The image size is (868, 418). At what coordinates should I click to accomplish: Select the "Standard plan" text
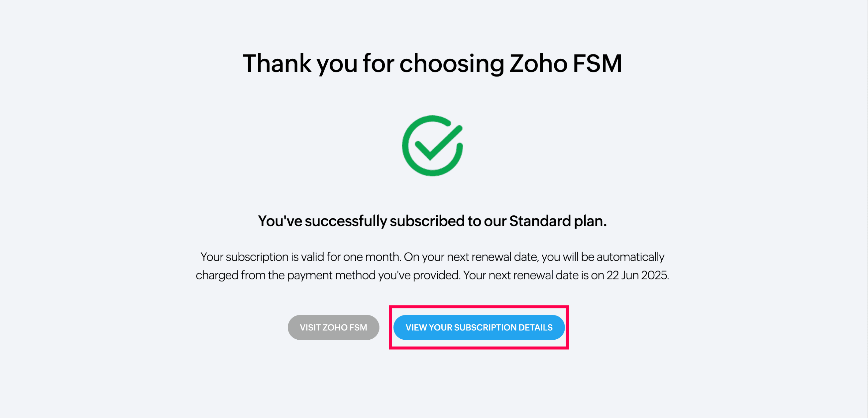558,221
